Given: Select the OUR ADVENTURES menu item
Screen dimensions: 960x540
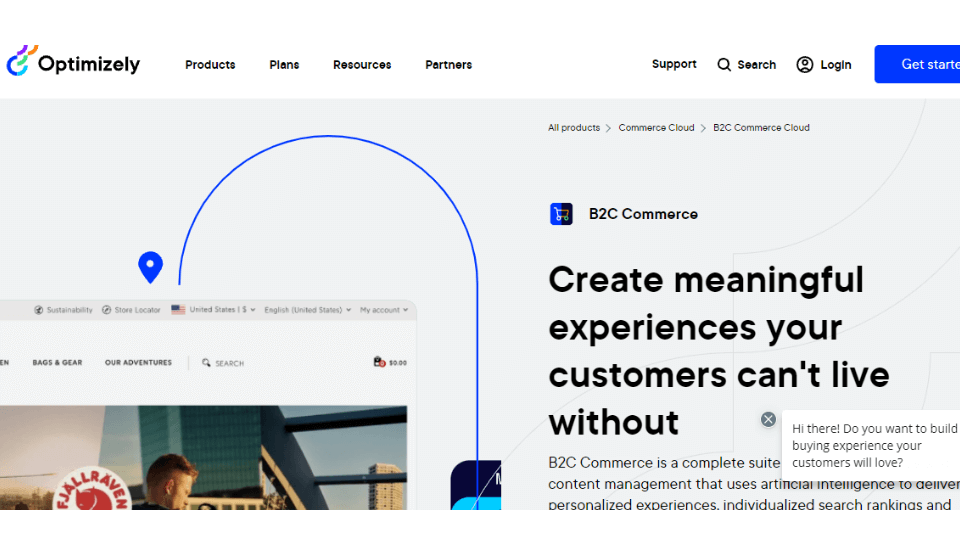Looking at the screenshot, I should (x=138, y=362).
